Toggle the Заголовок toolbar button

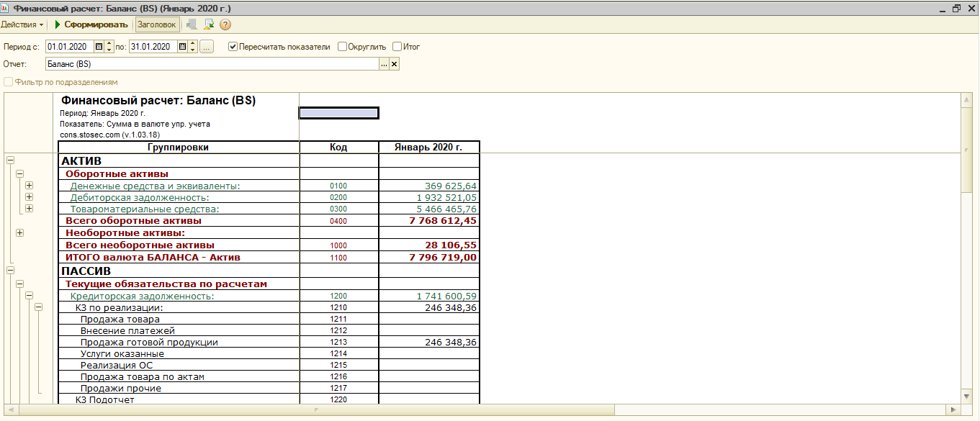156,24
